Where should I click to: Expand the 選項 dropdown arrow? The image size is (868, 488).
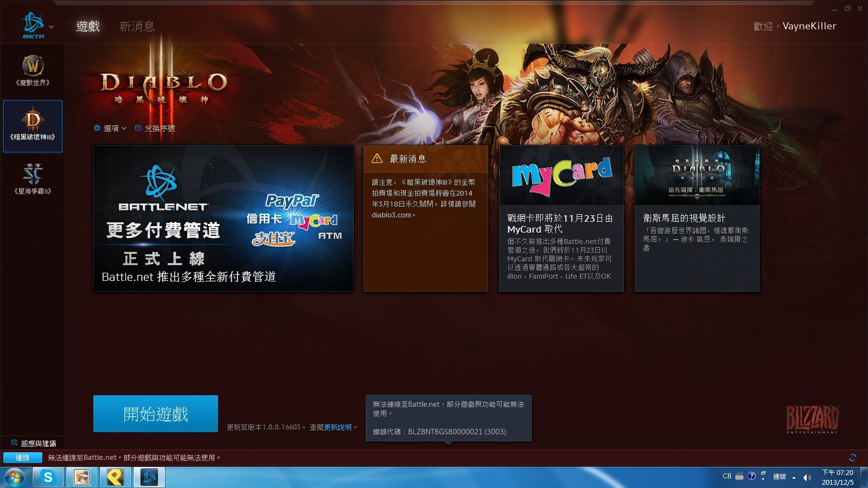pyautogui.click(x=124, y=129)
